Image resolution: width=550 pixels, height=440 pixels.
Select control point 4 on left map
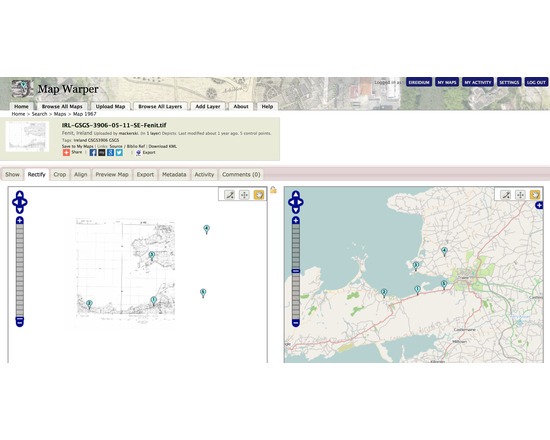click(207, 229)
